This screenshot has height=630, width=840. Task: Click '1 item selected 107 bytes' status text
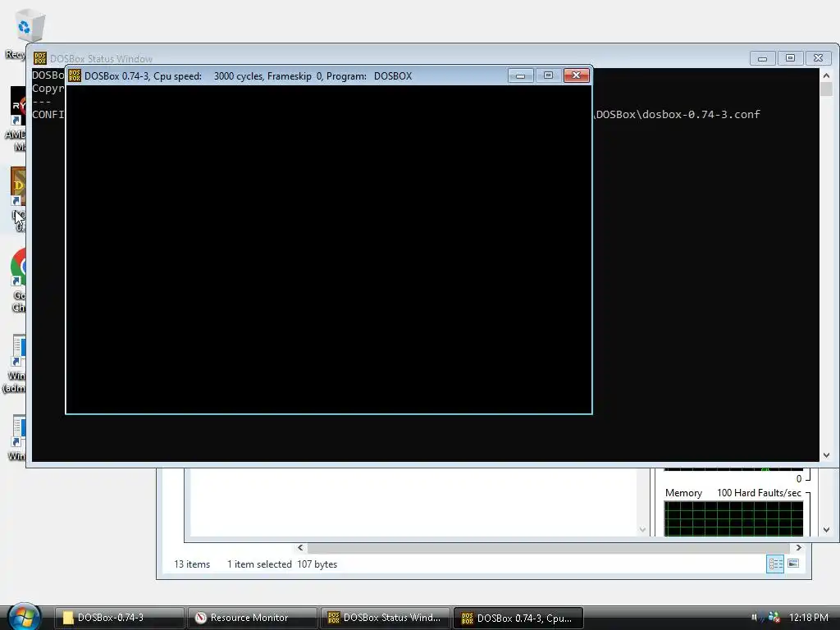282,564
